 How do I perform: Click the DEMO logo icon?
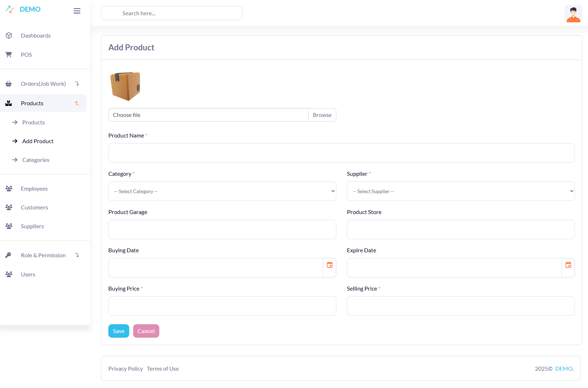click(10, 10)
